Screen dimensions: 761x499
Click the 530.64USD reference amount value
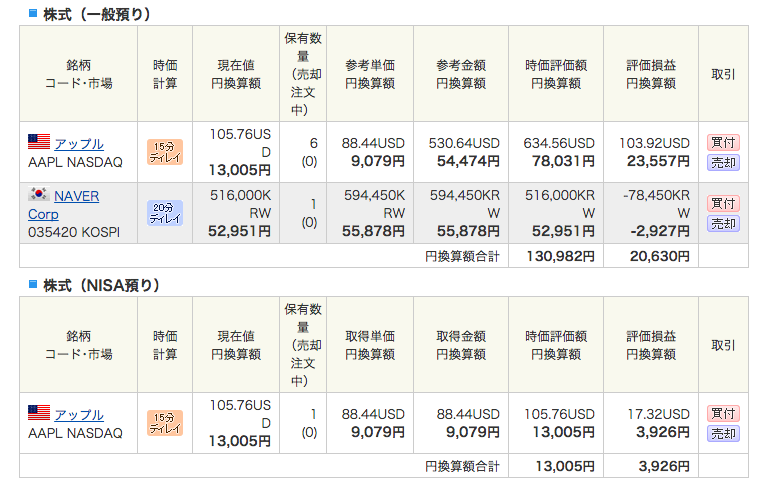464,143
